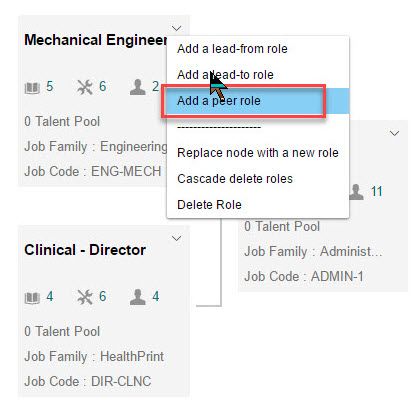The height and width of the screenshot is (401, 411).
Task: Click person icon on Mechanical Engineer card
Action: [138, 87]
